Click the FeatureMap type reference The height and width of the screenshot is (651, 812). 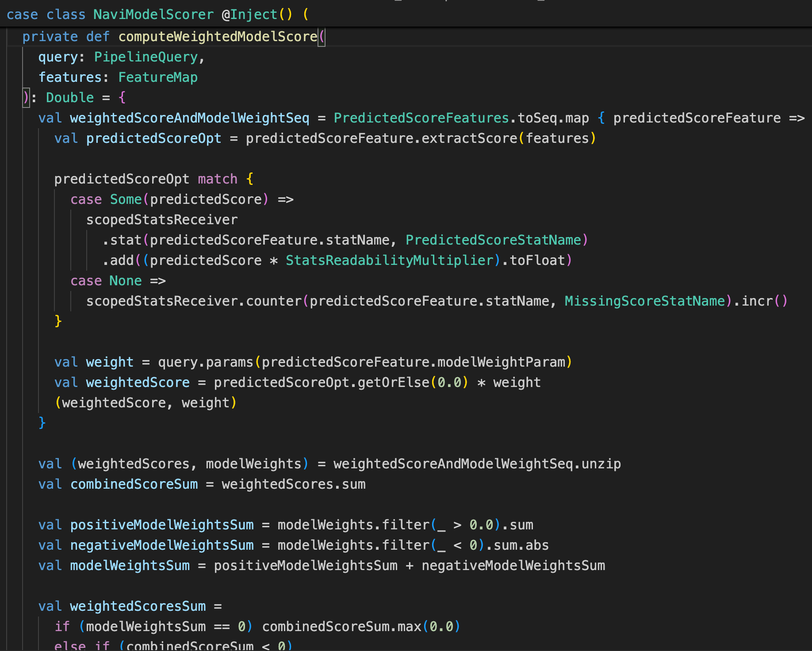[x=158, y=77]
